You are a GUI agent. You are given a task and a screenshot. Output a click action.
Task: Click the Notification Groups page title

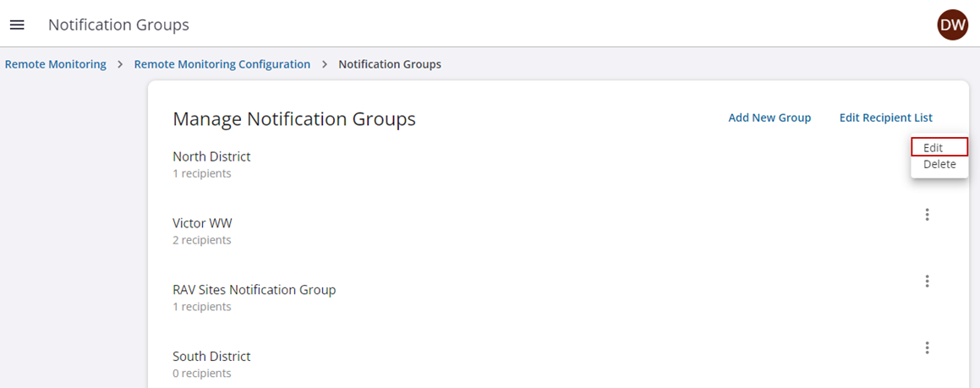click(118, 25)
